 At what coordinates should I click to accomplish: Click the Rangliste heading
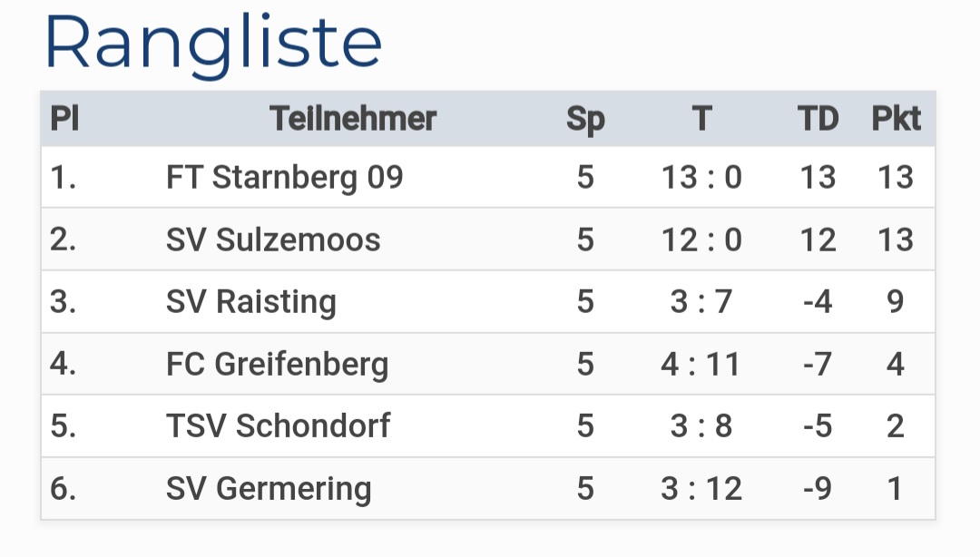(213, 44)
